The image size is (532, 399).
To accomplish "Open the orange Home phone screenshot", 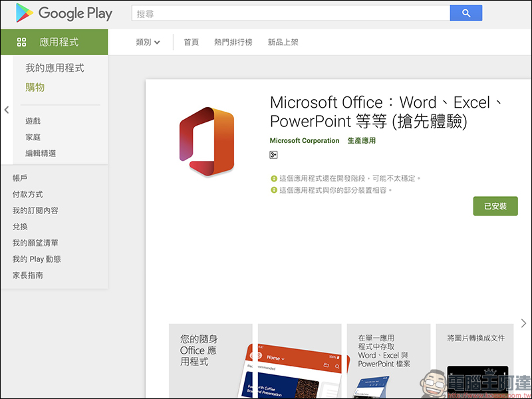I will point(300,360).
